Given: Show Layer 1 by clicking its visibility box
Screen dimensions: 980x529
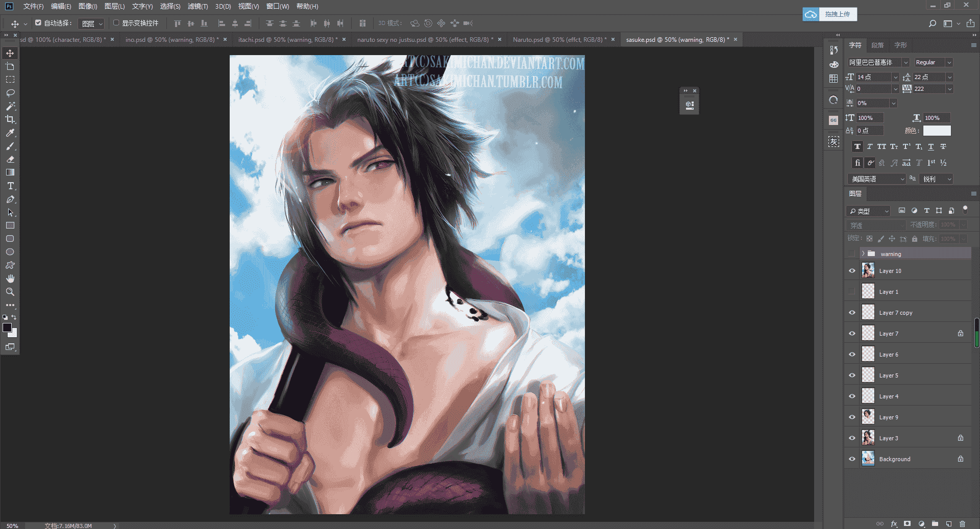Looking at the screenshot, I should [852, 292].
